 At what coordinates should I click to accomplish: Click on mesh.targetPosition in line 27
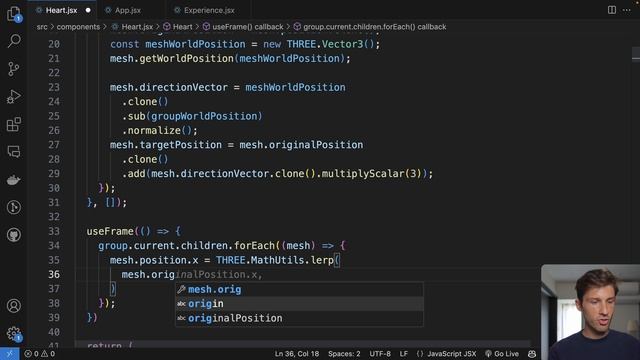coord(166,145)
